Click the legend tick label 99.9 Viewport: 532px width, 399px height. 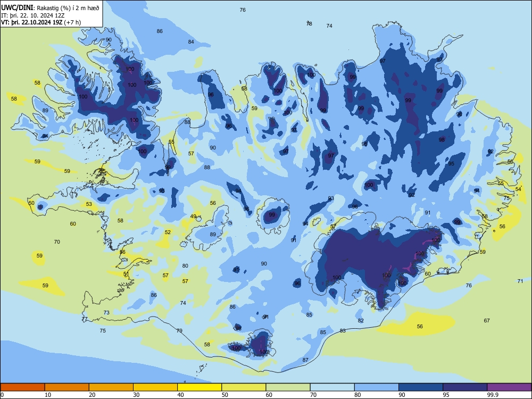click(x=493, y=395)
